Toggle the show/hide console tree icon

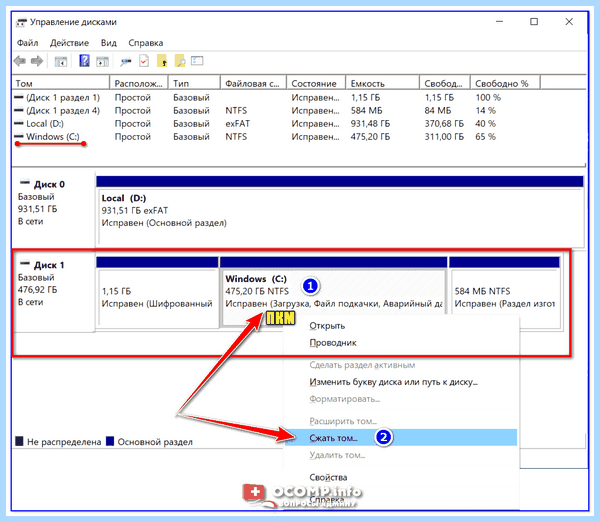(61, 61)
